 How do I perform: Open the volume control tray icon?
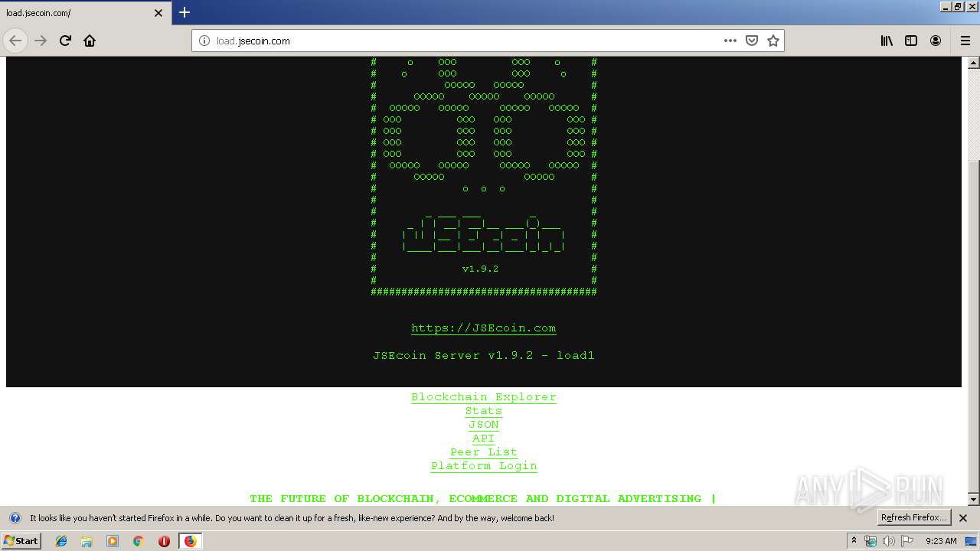click(888, 541)
